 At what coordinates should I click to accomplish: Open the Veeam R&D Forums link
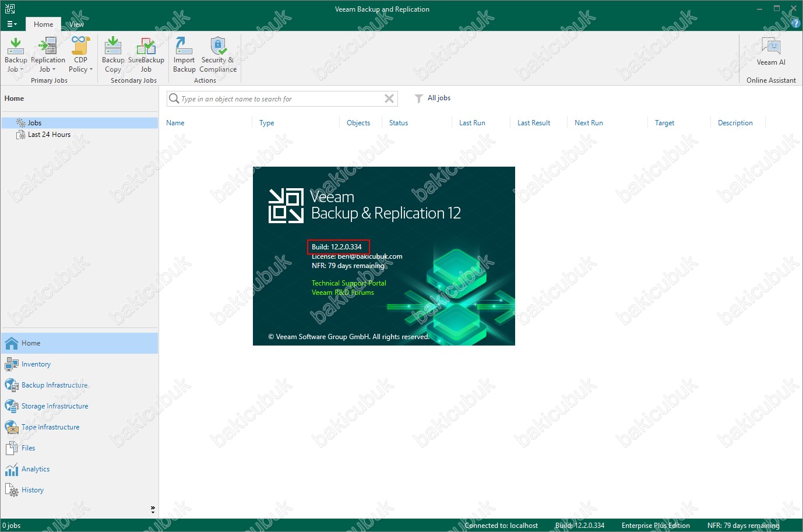(x=343, y=293)
